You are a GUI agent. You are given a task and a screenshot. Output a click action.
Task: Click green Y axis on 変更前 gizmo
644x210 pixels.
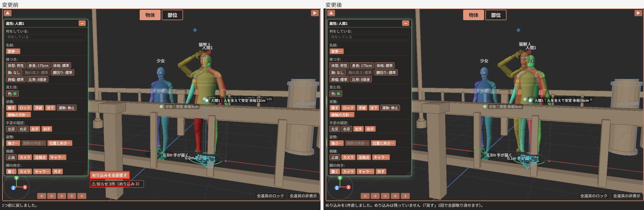point(16,177)
